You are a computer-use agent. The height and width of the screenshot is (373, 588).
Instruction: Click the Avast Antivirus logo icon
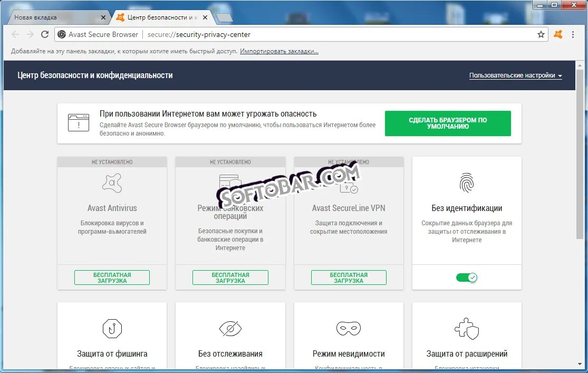coord(112,183)
